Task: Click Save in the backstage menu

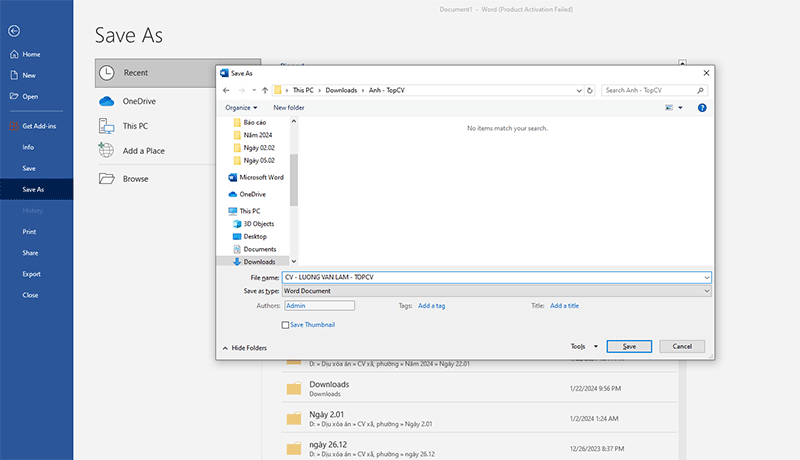Action: (29, 168)
